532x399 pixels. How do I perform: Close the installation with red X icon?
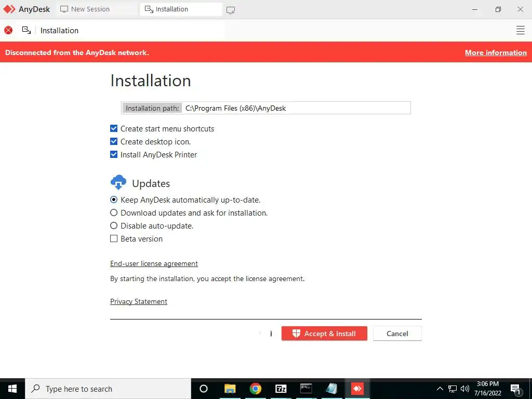pyautogui.click(x=8, y=30)
